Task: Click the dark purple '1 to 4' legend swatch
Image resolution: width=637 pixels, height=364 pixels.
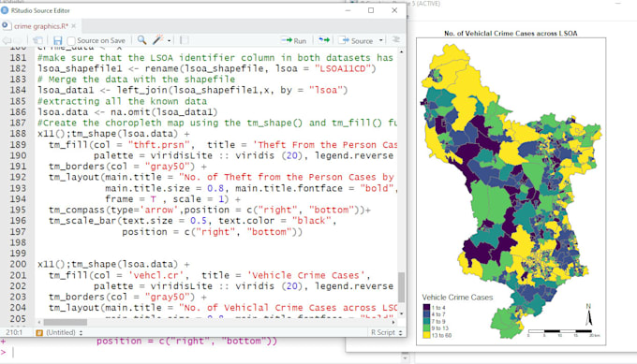Action: [426, 308]
